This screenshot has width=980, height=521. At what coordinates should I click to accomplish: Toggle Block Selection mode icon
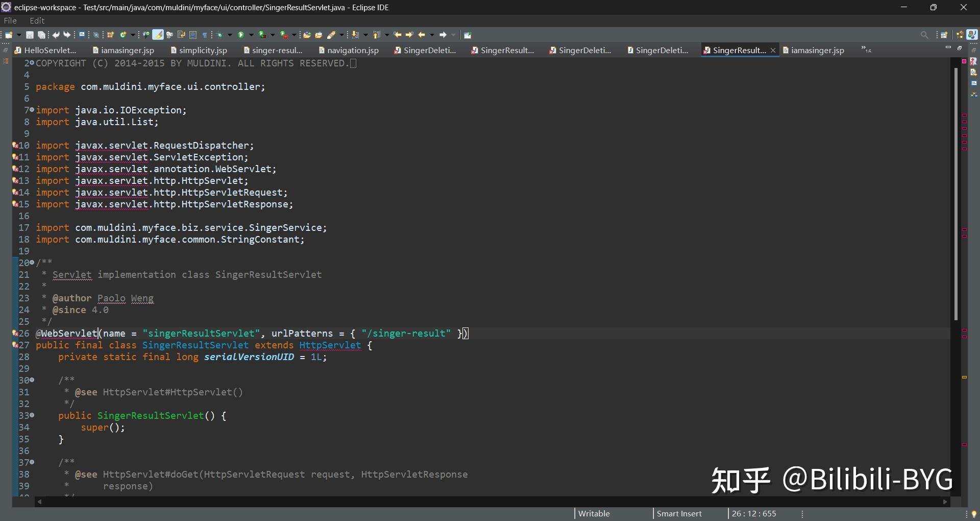point(193,35)
